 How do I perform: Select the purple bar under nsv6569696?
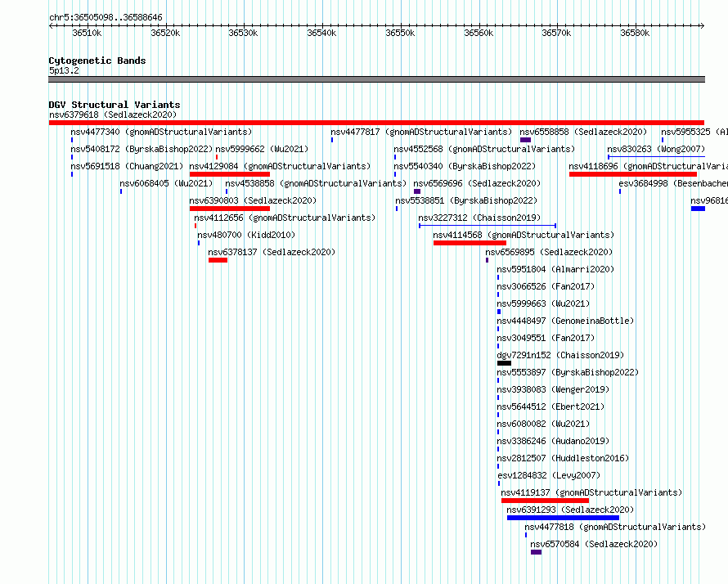tap(417, 191)
